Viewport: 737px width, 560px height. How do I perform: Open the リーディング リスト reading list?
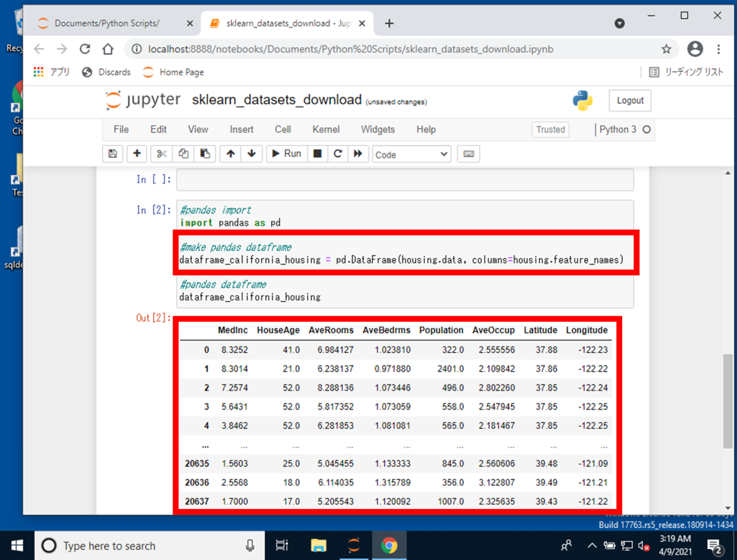[687, 72]
